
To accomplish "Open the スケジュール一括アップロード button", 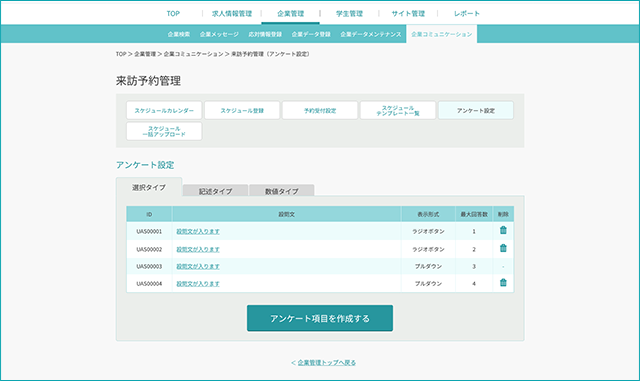I will coord(164,131).
